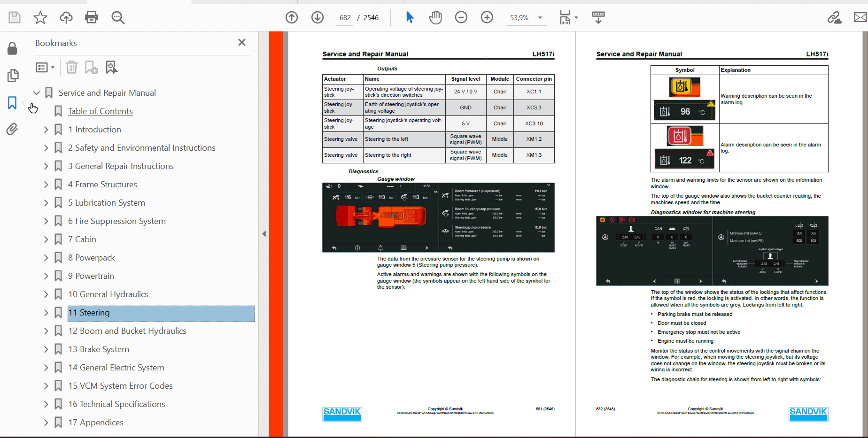Open the security lock panel
This screenshot has height=438, width=868.
(13, 48)
